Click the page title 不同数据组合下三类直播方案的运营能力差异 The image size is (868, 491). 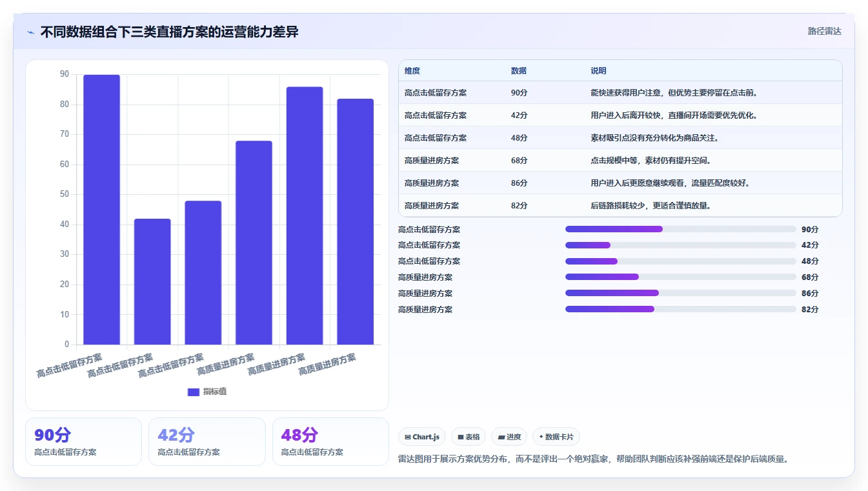click(170, 32)
